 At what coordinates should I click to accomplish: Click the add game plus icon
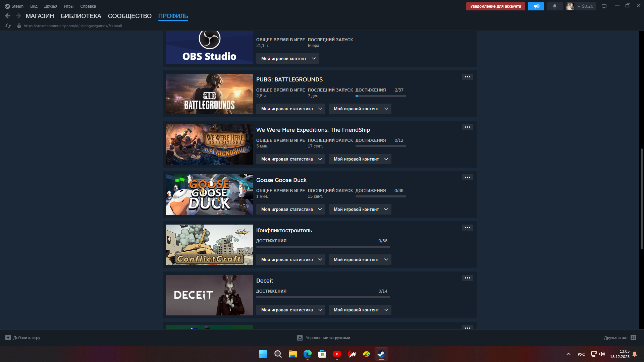click(8, 338)
